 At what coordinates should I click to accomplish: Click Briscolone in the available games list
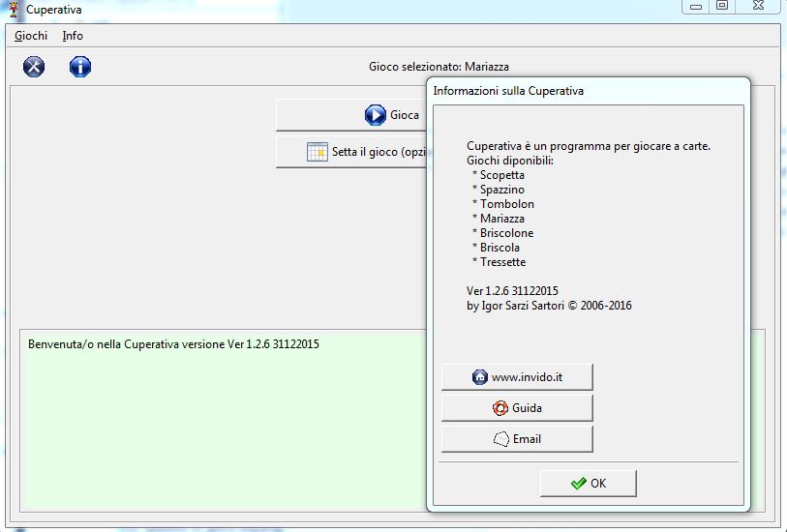point(506,233)
